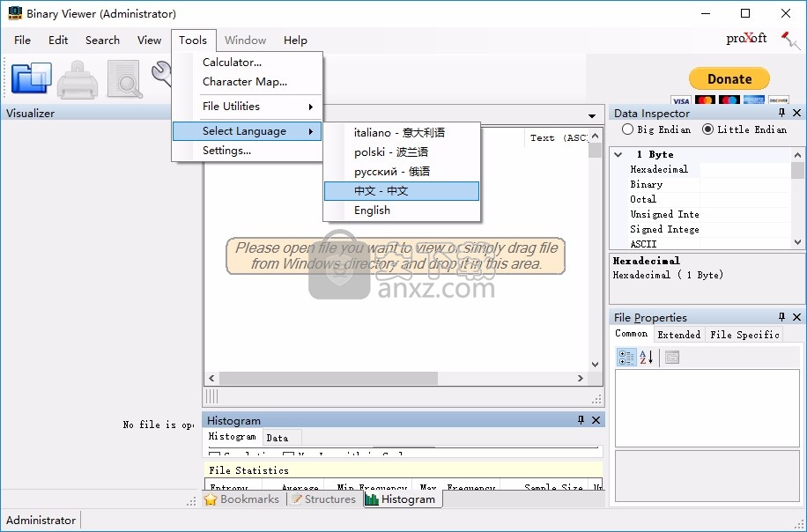Select русский language

pos(402,172)
